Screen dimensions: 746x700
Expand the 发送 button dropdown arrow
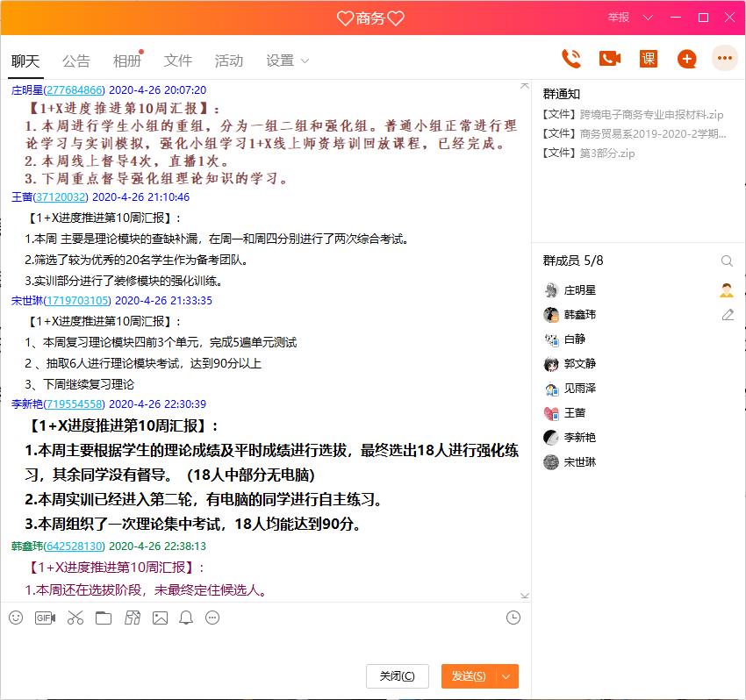pos(506,676)
